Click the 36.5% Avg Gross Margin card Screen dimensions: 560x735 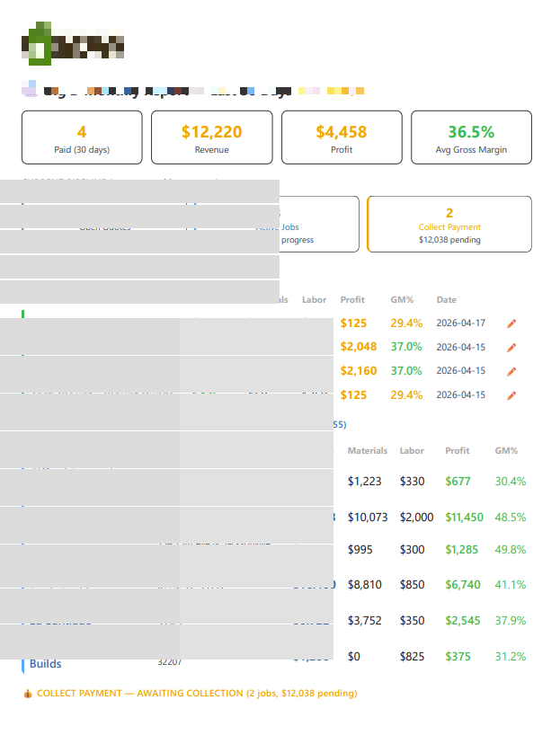point(471,137)
